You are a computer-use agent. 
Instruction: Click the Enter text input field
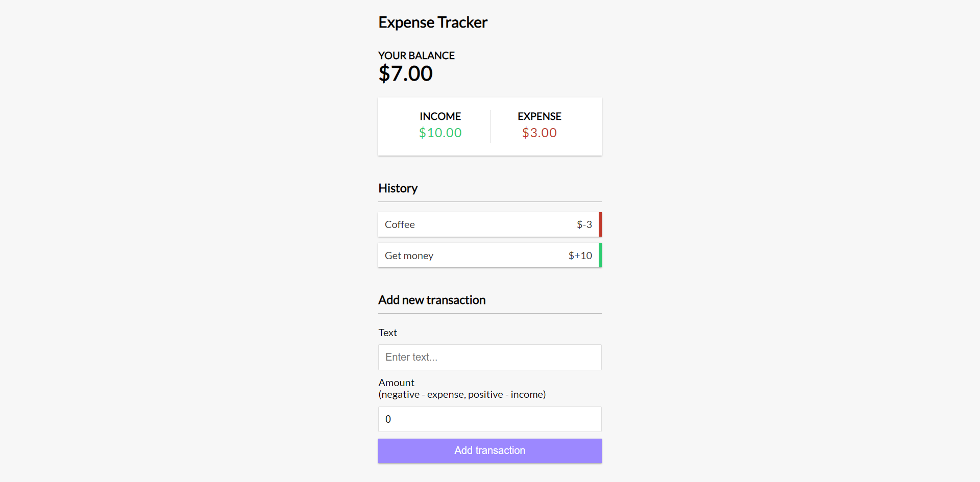pyautogui.click(x=489, y=357)
